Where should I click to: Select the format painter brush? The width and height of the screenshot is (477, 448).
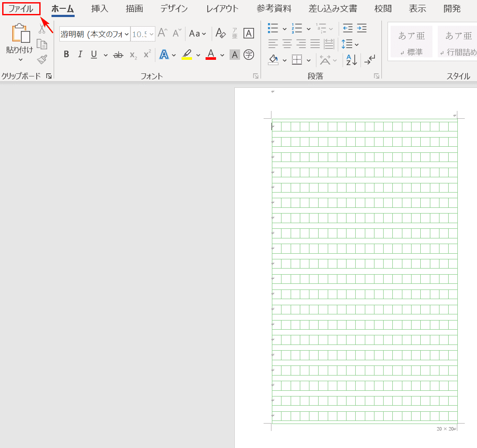click(42, 59)
